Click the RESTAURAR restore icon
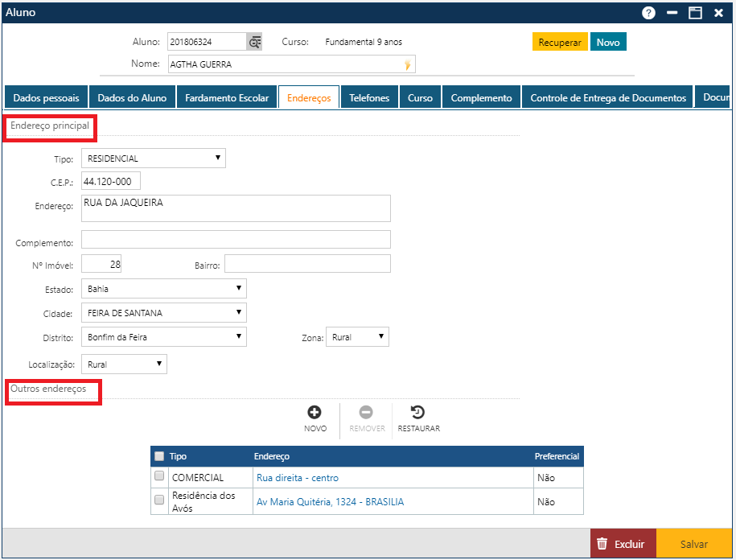Screen dimensions: 736x560 [417, 413]
